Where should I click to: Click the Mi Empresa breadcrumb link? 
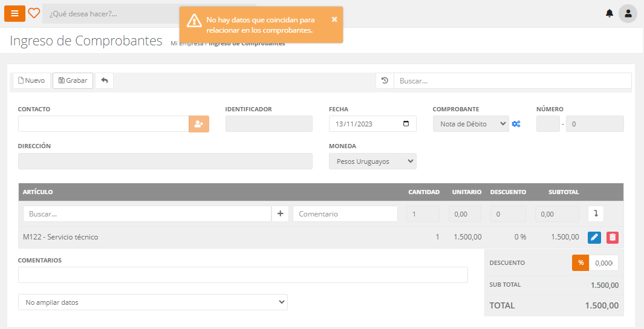[x=186, y=44]
